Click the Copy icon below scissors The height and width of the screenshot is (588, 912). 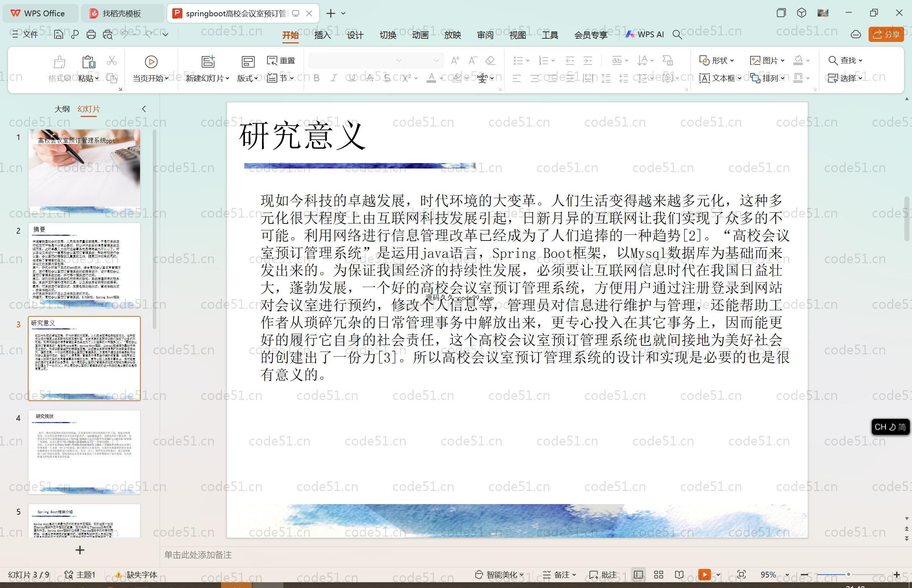(x=111, y=78)
